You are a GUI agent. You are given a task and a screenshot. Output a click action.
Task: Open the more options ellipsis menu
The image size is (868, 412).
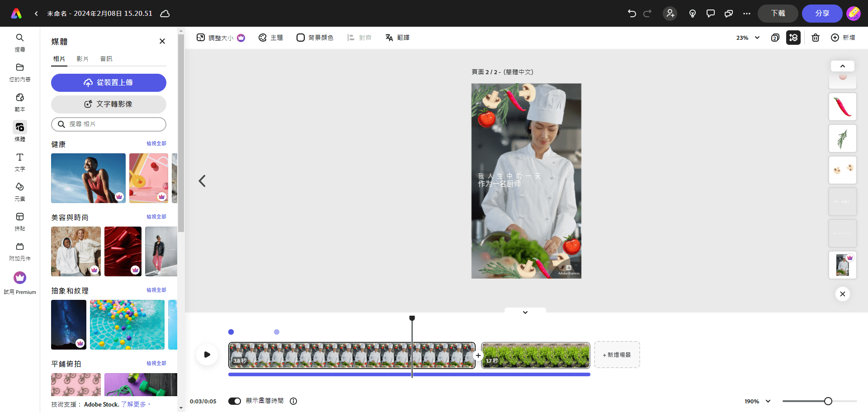(747, 14)
